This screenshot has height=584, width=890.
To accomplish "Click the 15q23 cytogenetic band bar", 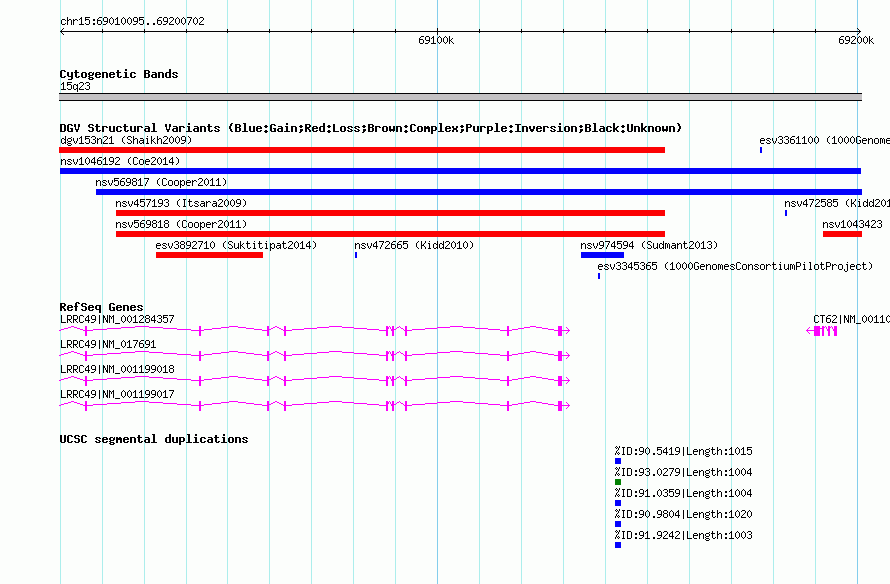I will pos(460,97).
